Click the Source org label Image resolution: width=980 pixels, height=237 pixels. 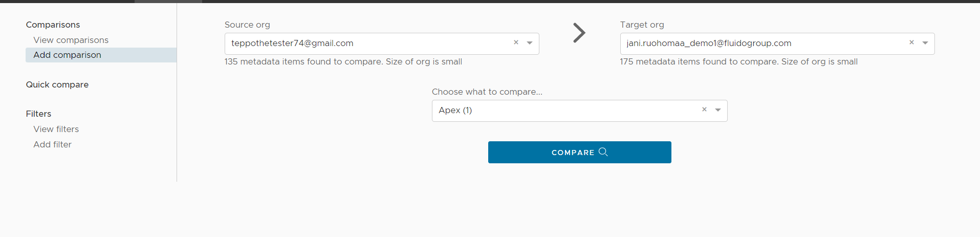(x=247, y=25)
